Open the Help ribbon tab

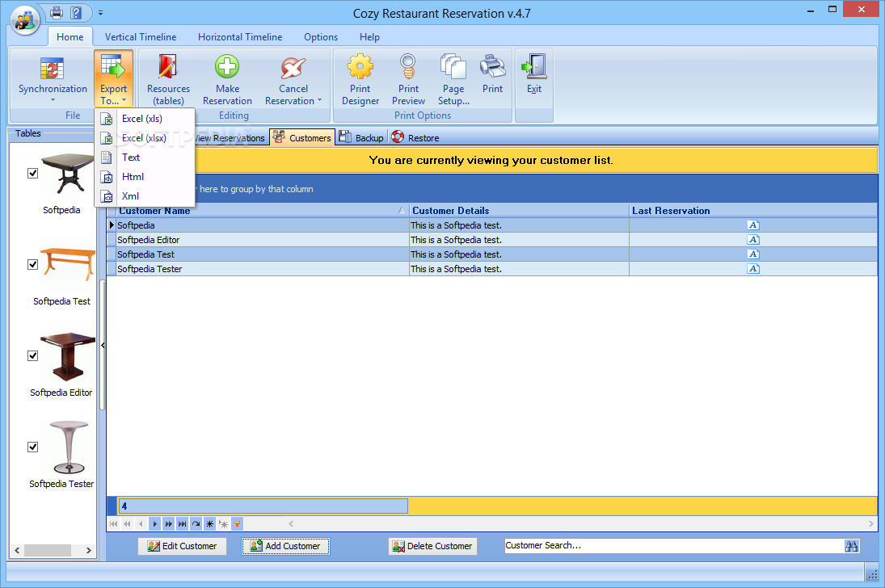[x=369, y=36]
